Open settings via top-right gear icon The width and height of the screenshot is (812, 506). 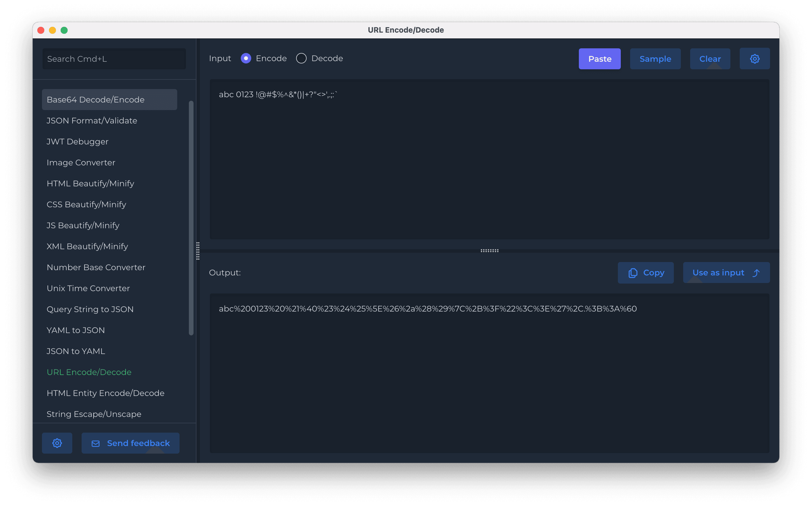coord(754,59)
